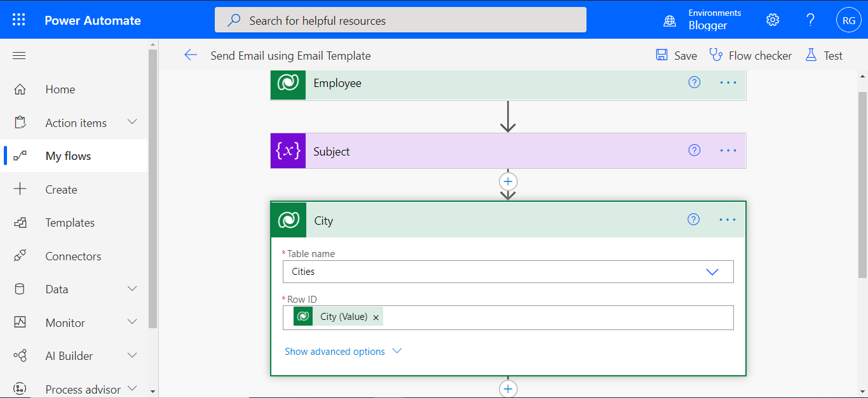This screenshot has height=398, width=868.
Task: Remove the City (Value) token from Row ID
Action: (x=376, y=316)
